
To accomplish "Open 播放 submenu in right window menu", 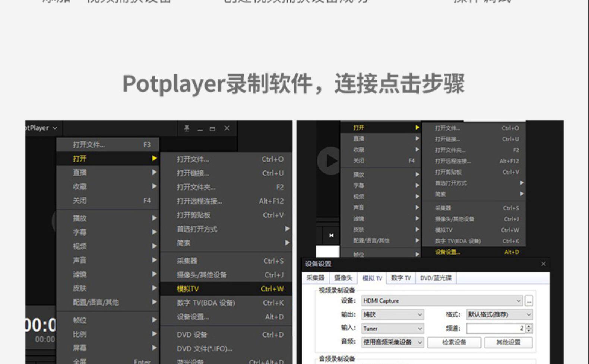I will pyautogui.click(x=381, y=174).
